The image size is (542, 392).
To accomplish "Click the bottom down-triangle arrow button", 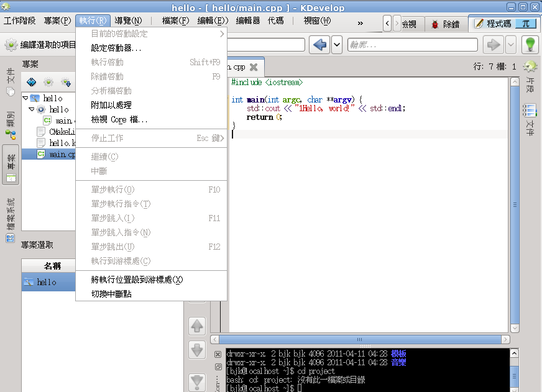I will 197,382.
